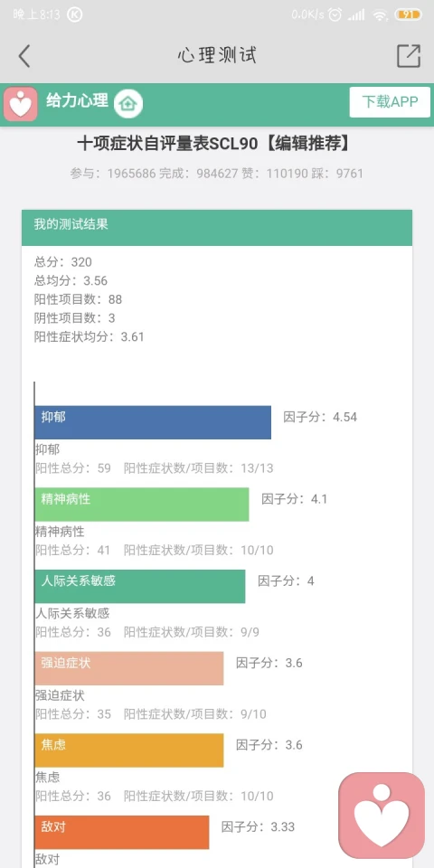Open the share icon at top right
The height and width of the screenshot is (868, 434).
click(409, 55)
